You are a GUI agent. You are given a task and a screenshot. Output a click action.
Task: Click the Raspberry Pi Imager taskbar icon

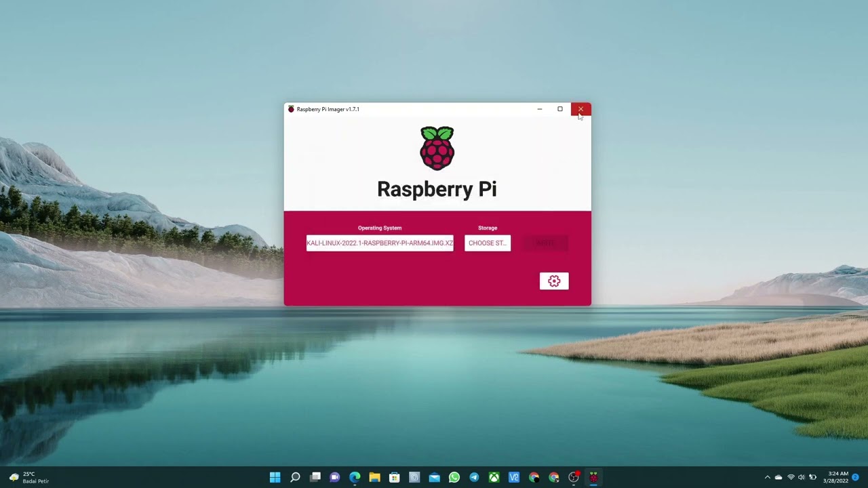593,477
